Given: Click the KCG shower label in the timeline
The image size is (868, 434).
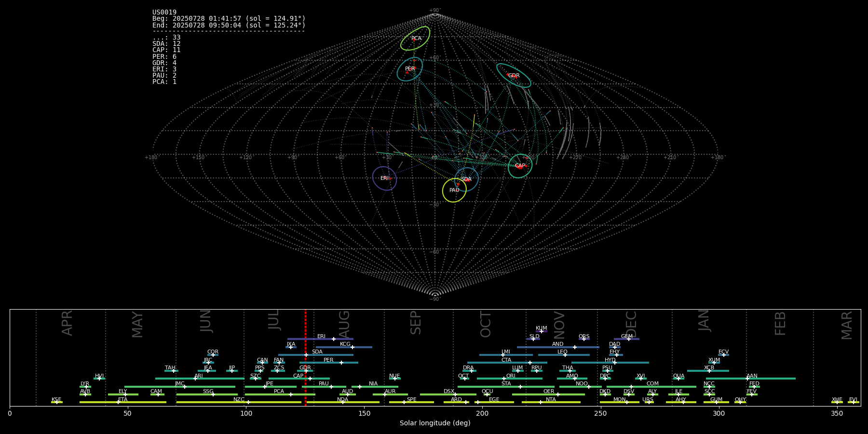Looking at the screenshot, I should pos(345,344).
